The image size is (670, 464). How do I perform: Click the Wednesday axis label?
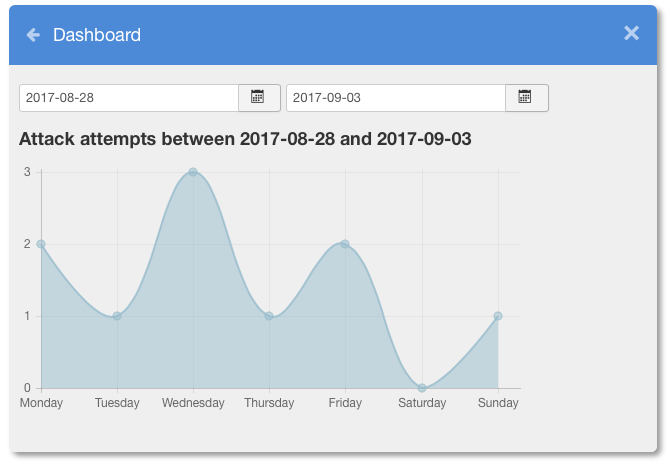[193, 403]
